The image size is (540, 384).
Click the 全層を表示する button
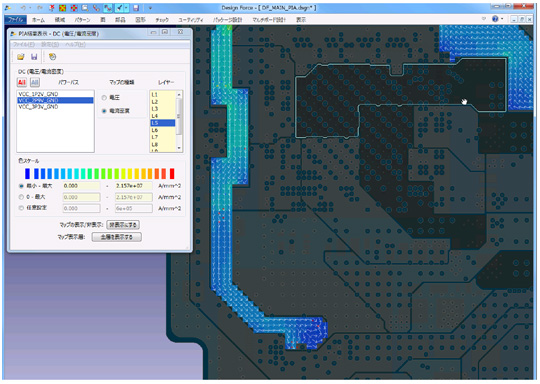point(117,237)
